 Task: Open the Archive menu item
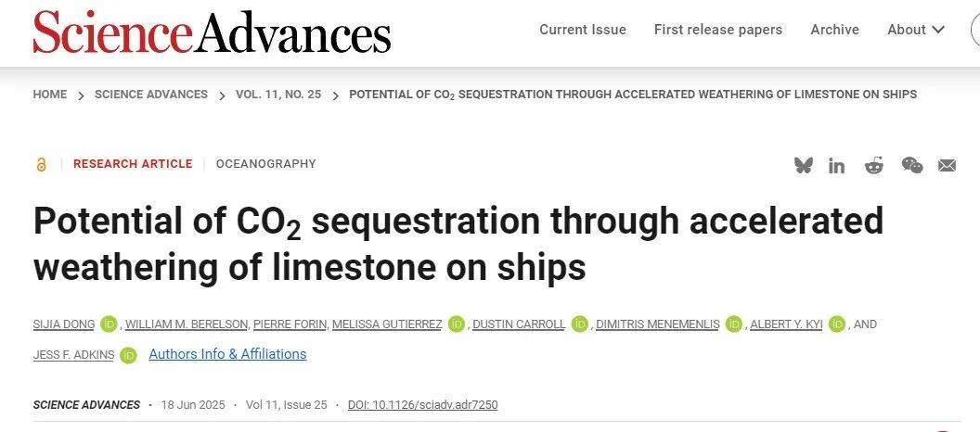[x=834, y=30]
